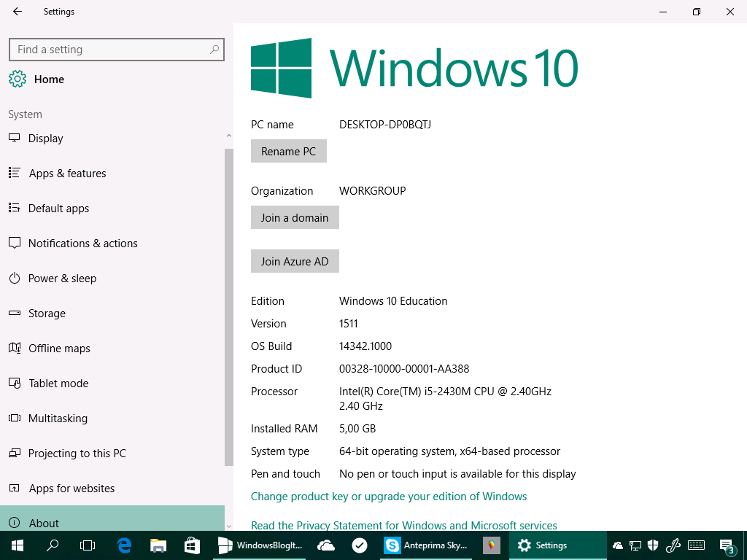Viewport: 747px width, 560px height.
Task: Select the Multitasking icon
Action: [15, 418]
